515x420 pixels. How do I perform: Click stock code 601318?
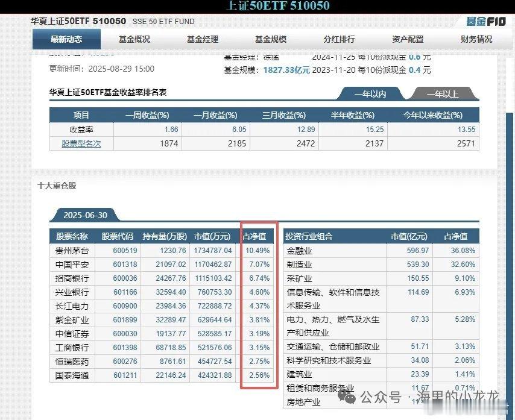125,264
